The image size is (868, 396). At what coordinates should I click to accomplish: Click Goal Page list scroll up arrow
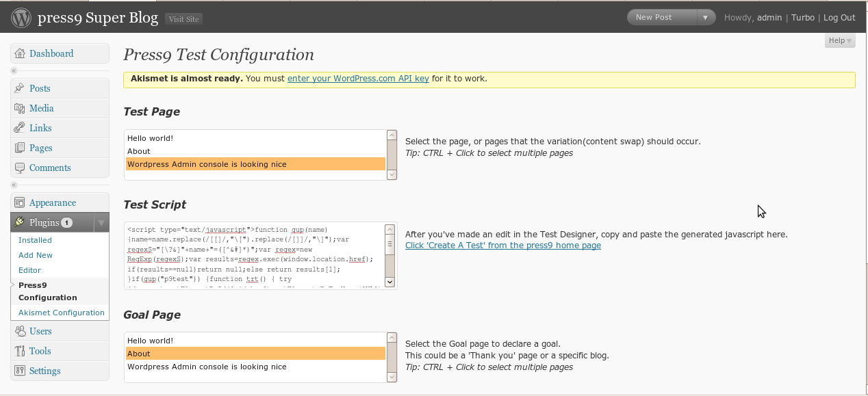pyautogui.click(x=392, y=338)
